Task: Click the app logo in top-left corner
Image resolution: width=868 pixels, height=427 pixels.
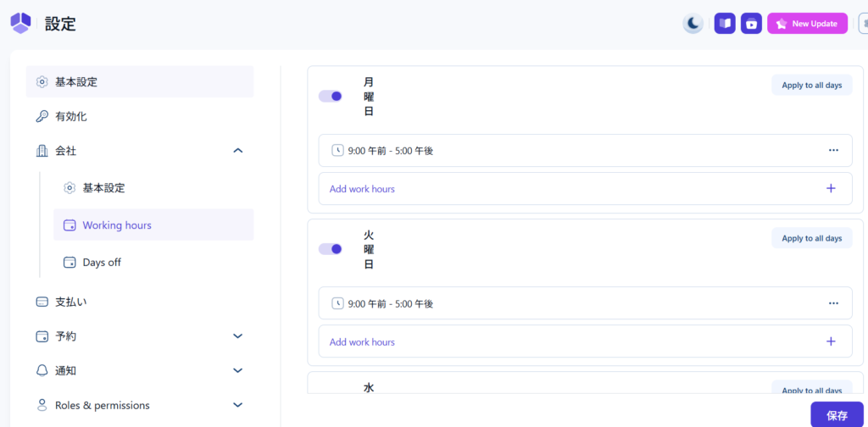Action: click(20, 24)
